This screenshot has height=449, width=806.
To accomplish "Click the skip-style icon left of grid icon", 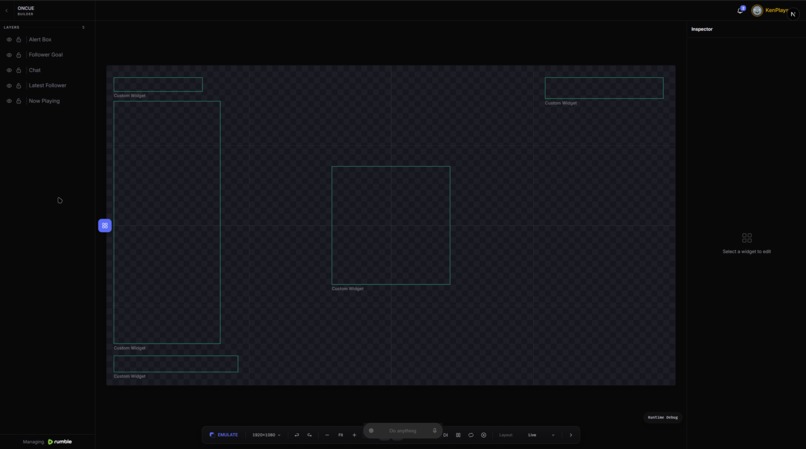I will coord(446,435).
